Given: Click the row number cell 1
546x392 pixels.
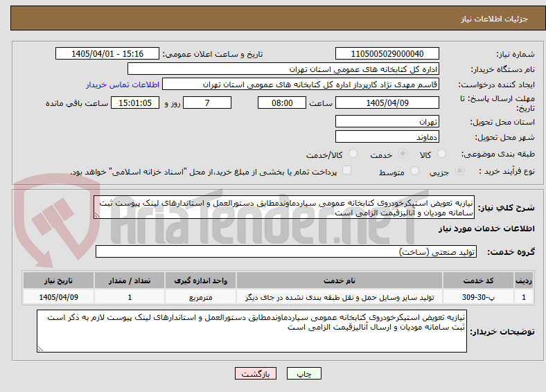Looking at the screenshot, I should (x=524, y=297).
